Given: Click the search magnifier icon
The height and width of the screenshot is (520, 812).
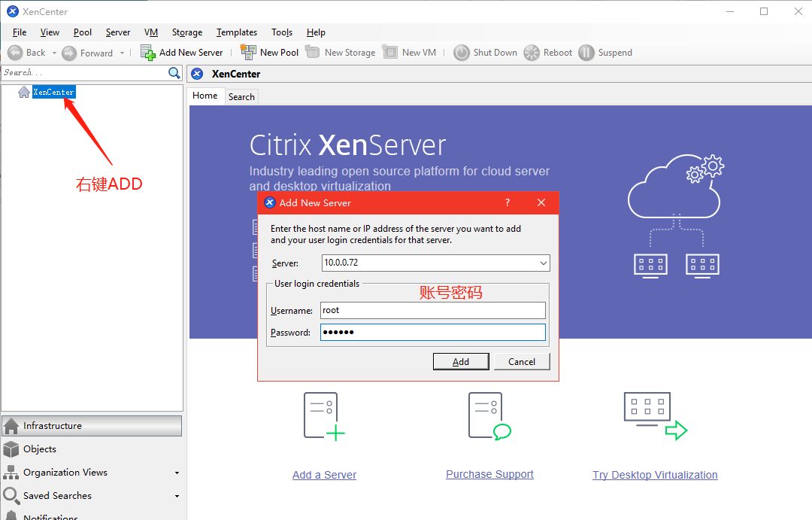Looking at the screenshot, I should pos(174,73).
